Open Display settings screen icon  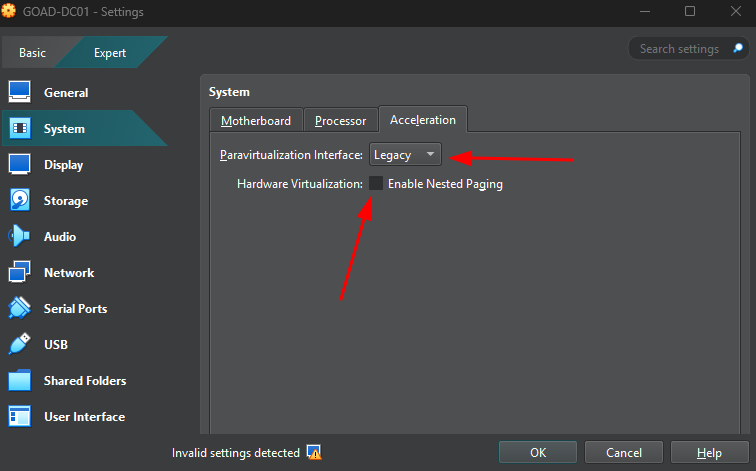click(x=19, y=164)
